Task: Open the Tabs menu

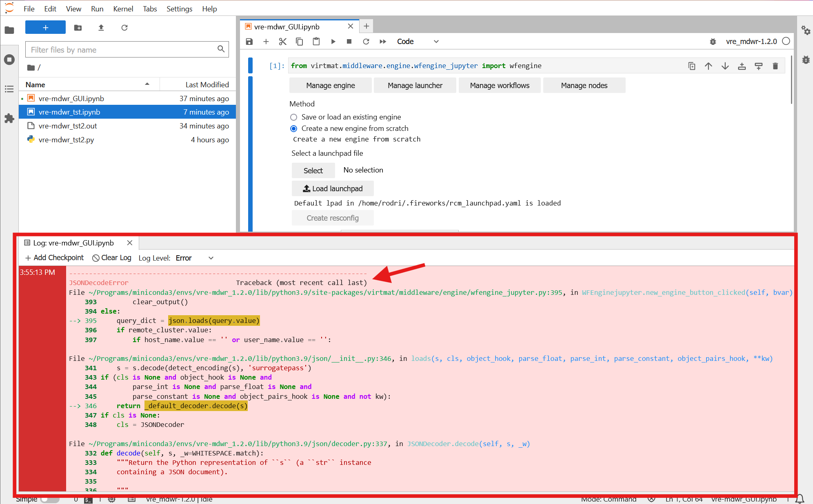Action: click(x=150, y=9)
